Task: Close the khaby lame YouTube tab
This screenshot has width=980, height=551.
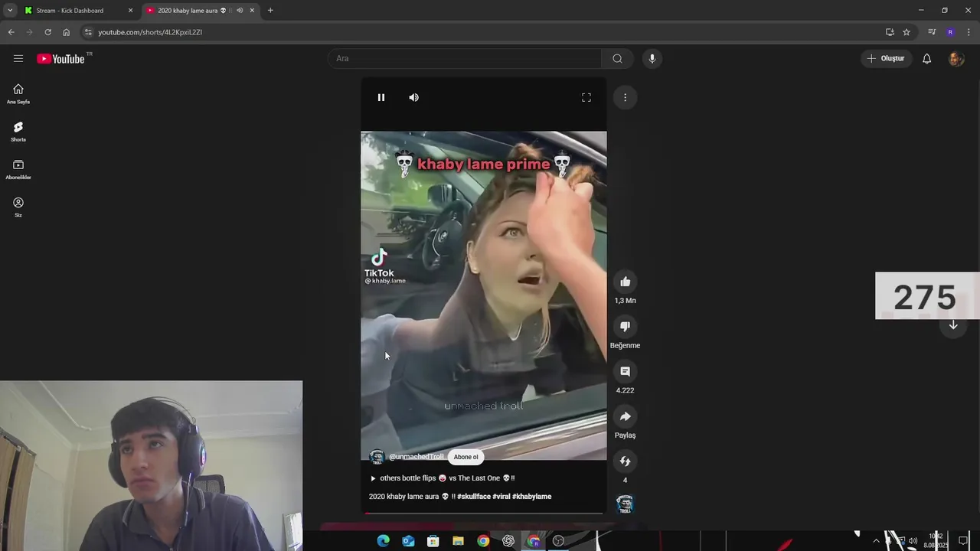Action: (x=252, y=11)
